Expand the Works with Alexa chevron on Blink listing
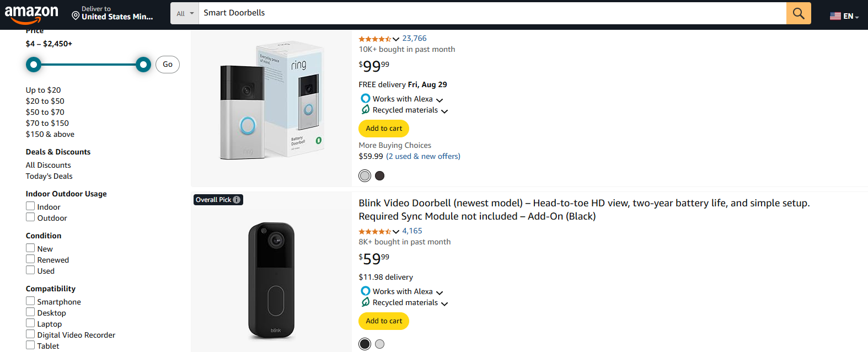The width and height of the screenshot is (868, 352). (x=440, y=292)
